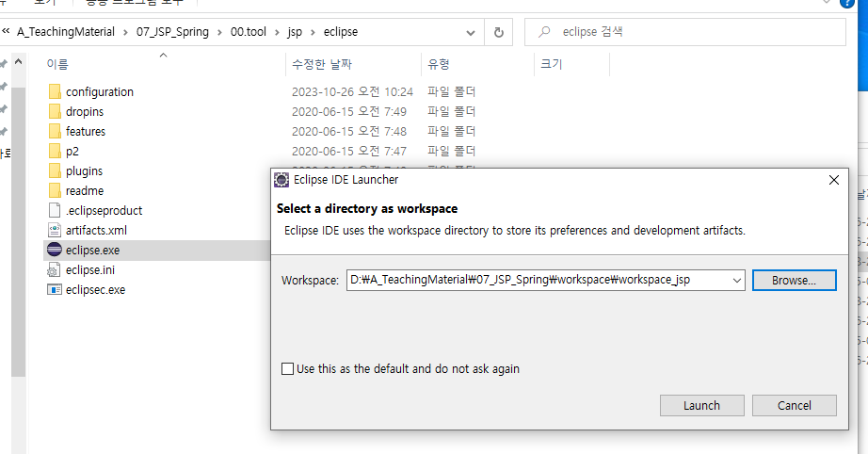
Task: Select the 'artifacts.xml' file name
Action: pos(96,231)
